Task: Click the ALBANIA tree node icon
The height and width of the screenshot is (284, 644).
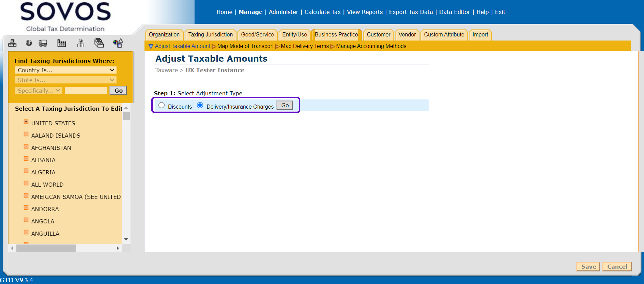Action: click(x=26, y=158)
